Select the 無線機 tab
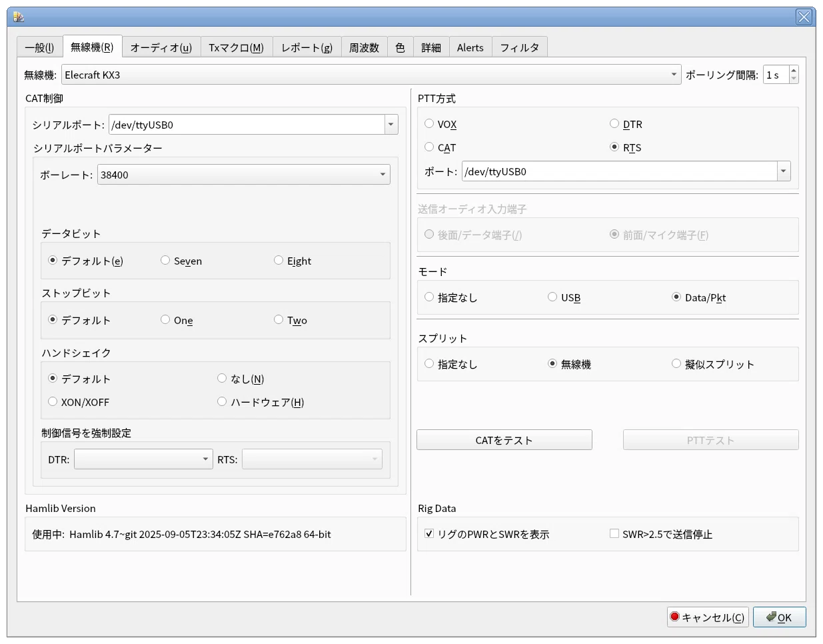The height and width of the screenshot is (644, 823). tap(92, 47)
